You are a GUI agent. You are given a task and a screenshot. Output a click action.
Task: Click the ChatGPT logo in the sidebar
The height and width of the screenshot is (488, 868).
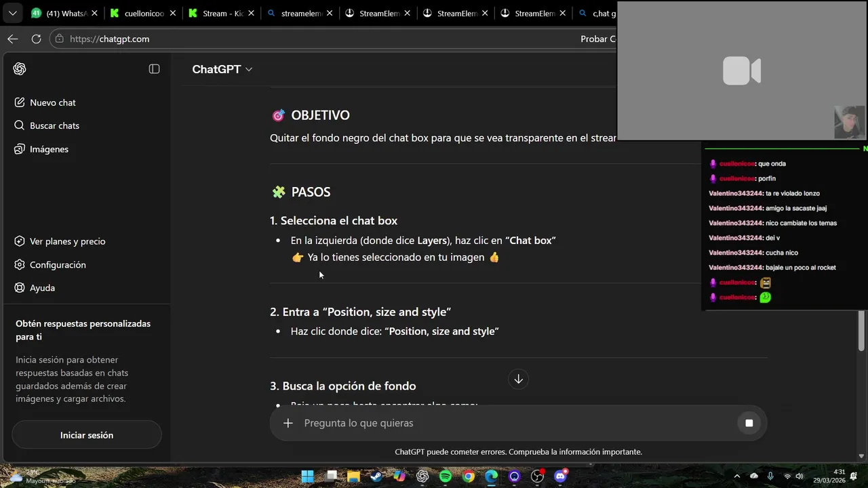20,69
